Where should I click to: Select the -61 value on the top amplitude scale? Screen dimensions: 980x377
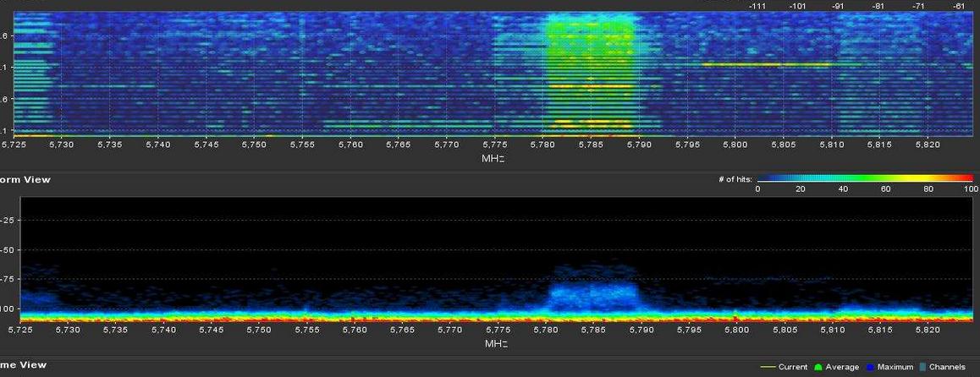click(959, 6)
